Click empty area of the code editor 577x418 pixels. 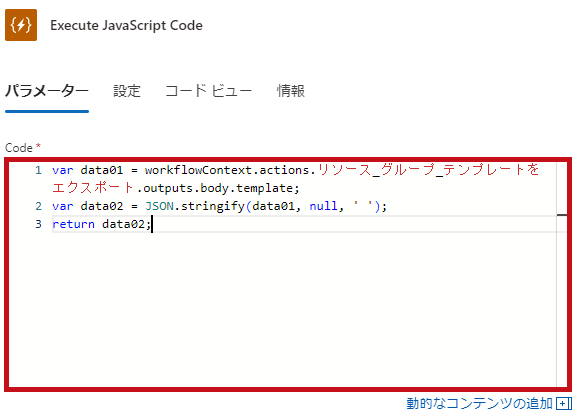(283, 309)
